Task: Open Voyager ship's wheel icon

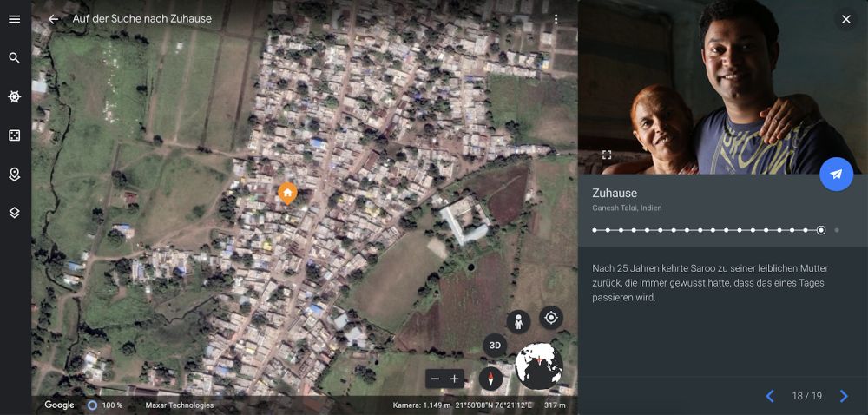Action: point(15,97)
